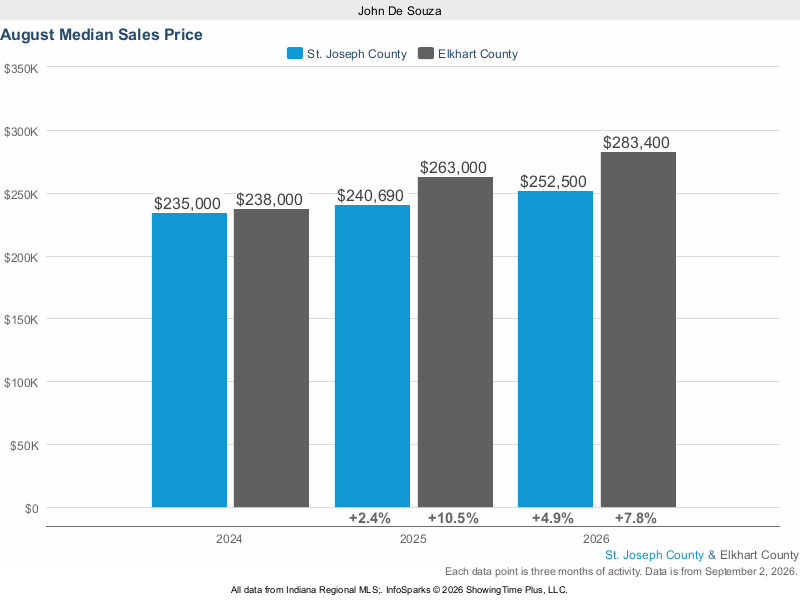Click the 2024 x-axis label
This screenshot has width=800, height=600.
click(x=229, y=539)
